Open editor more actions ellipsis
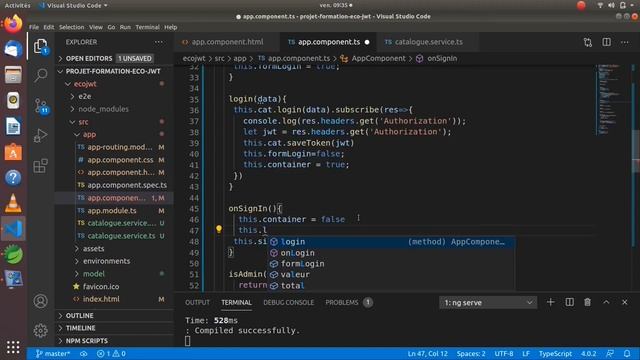Screen dimensions: 640x360 tap(624, 42)
